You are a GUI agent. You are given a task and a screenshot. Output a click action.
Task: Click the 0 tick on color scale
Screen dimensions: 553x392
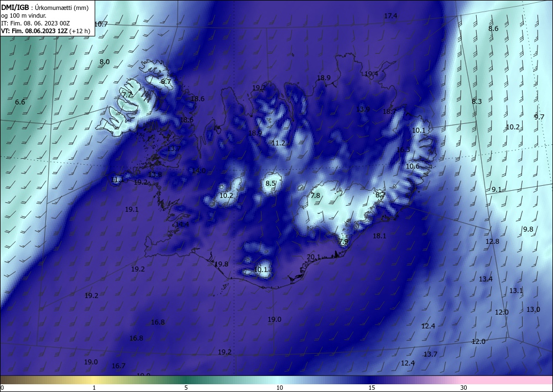[2, 388]
